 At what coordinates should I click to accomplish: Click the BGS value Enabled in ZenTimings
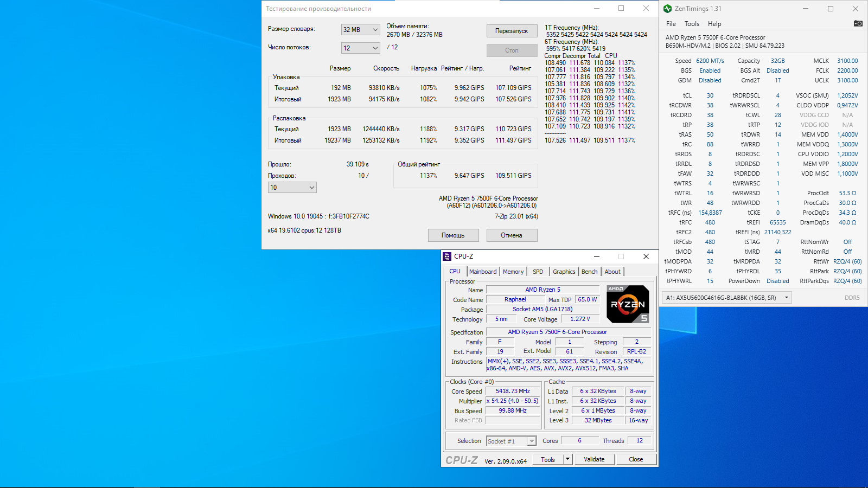pyautogui.click(x=710, y=70)
